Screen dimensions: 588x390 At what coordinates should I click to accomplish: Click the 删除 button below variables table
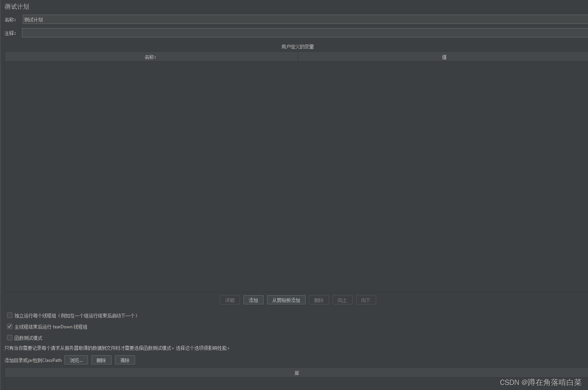pyautogui.click(x=319, y=300)
